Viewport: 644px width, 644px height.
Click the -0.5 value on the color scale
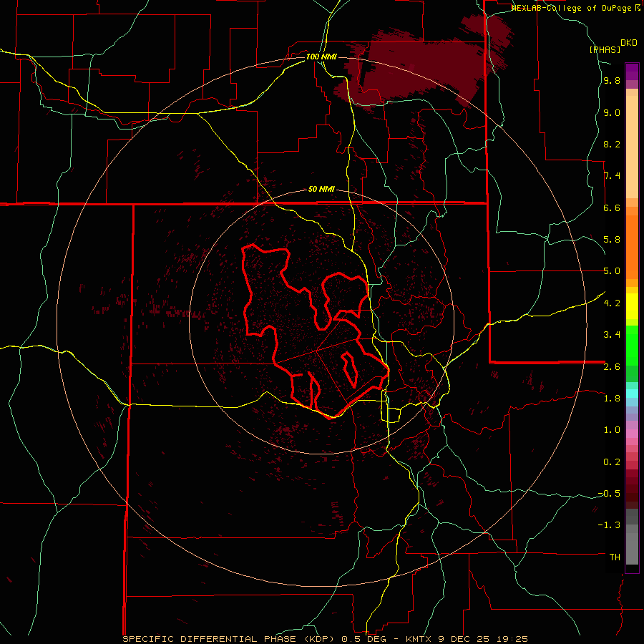[x=609, y=493]
